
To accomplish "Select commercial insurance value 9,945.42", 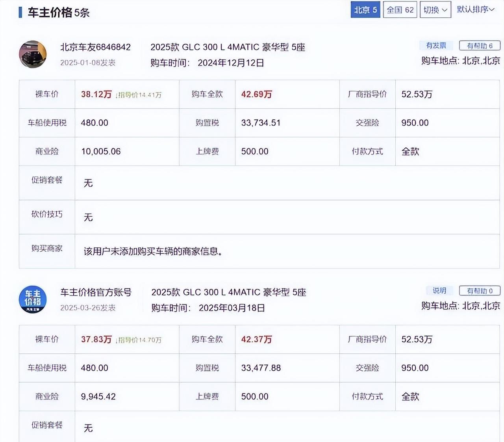I will [x=98, y=397].
